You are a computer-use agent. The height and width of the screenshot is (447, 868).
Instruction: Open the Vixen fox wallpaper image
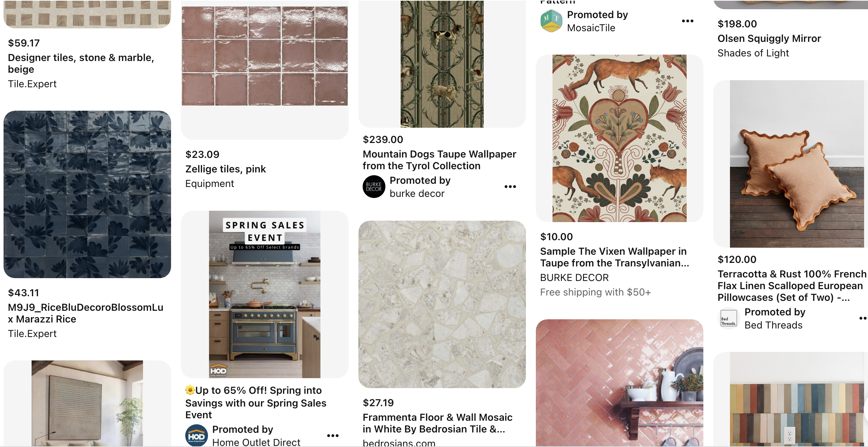point(620,138)
